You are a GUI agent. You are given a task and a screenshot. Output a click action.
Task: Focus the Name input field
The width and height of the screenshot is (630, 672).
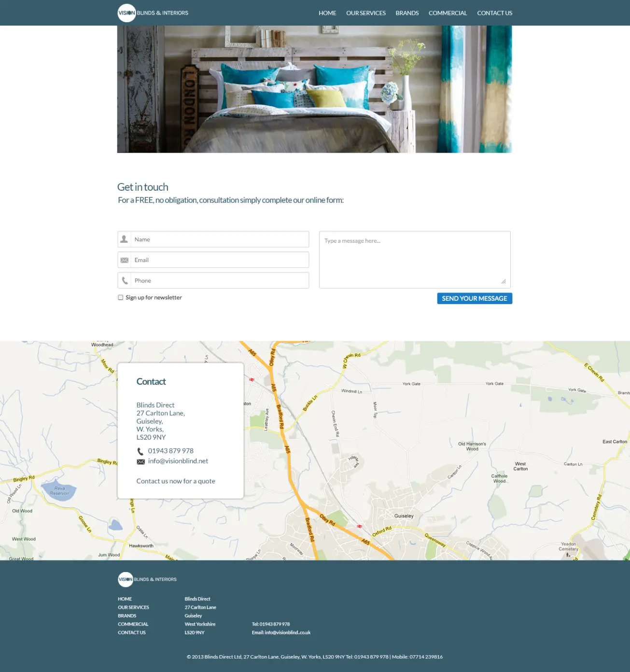(x=219, y=239)
